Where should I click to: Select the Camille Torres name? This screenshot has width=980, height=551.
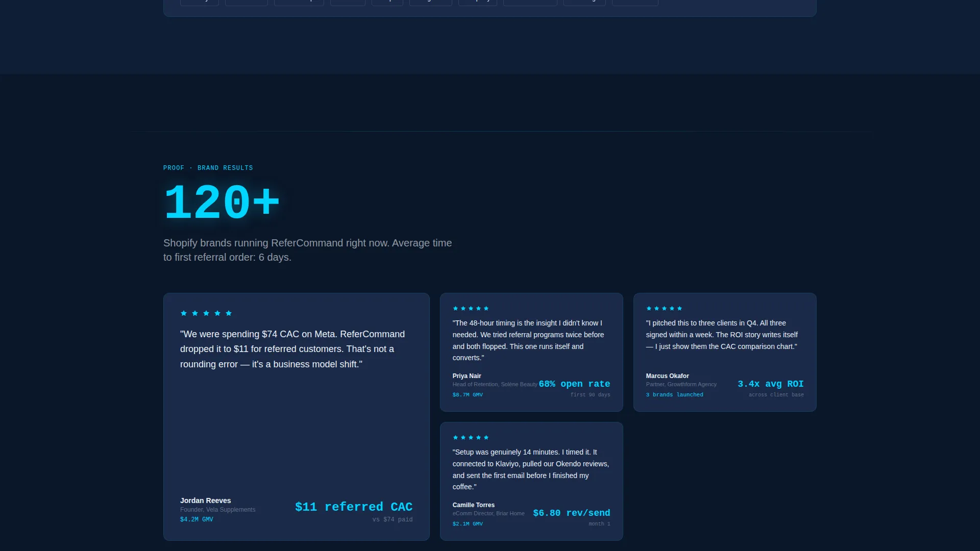[x=473, y=505]
